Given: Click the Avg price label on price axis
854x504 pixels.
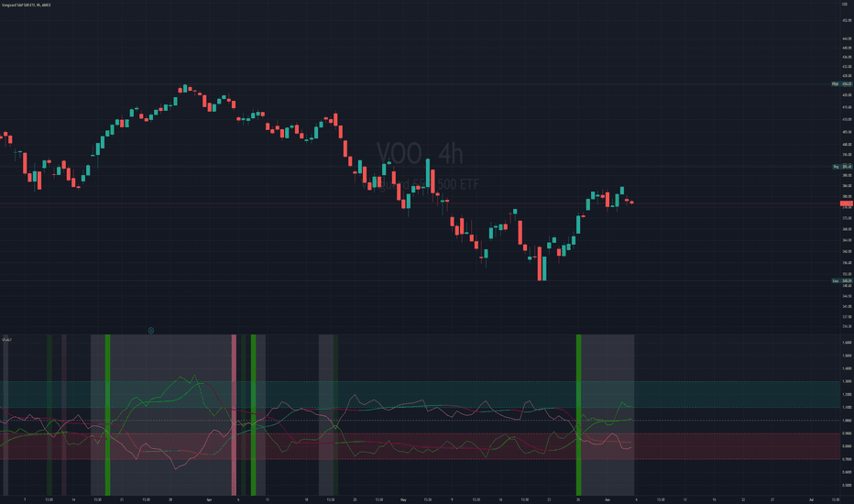Looking at the screenshot, I should 842,167.
